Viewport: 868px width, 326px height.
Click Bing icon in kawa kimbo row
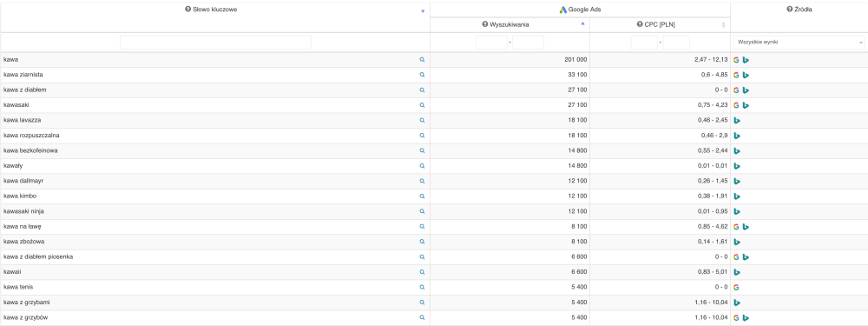point(737,196)
